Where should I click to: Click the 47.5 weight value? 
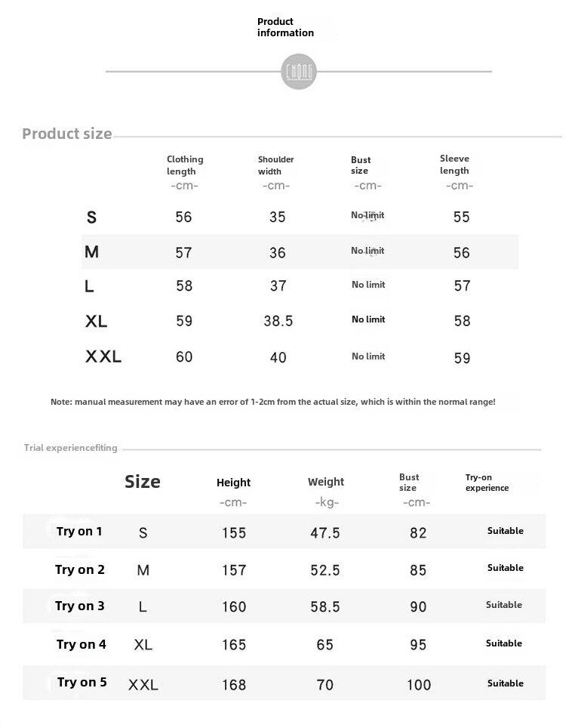click(325, 533)
